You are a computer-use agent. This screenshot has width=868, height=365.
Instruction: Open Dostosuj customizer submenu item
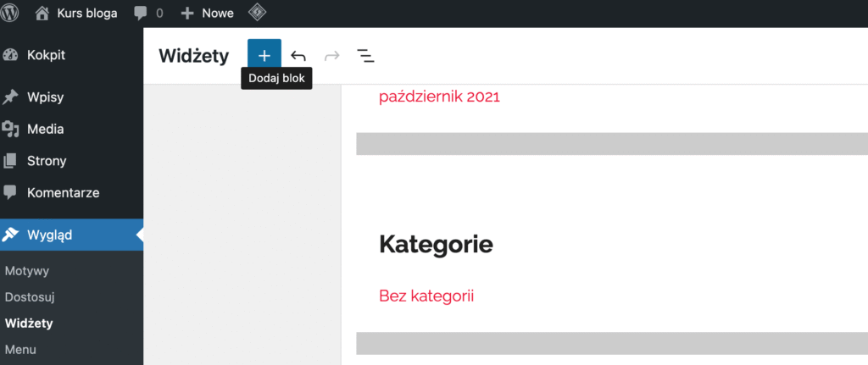30,297
